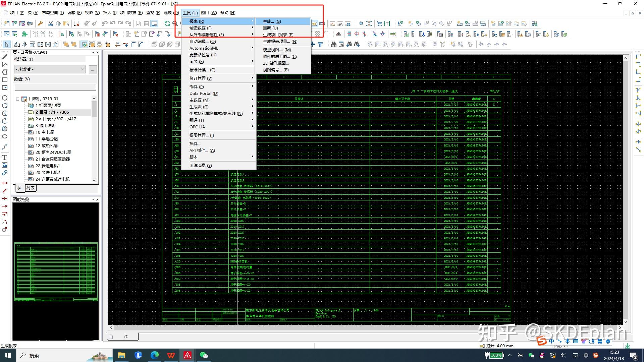Screen dimensions: 644x362
Task: Click the wrench settings icon
Action: coord(40,23)
